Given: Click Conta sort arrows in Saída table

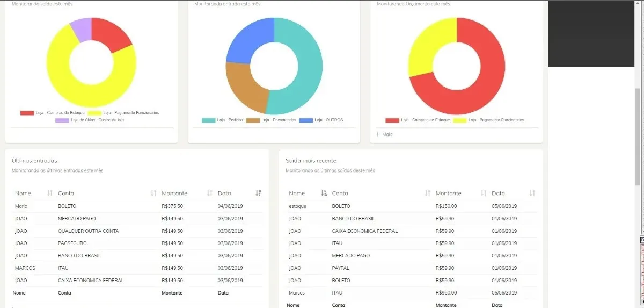Looking at the screenshot, I should pyautogui.click(x=428, y=193).
